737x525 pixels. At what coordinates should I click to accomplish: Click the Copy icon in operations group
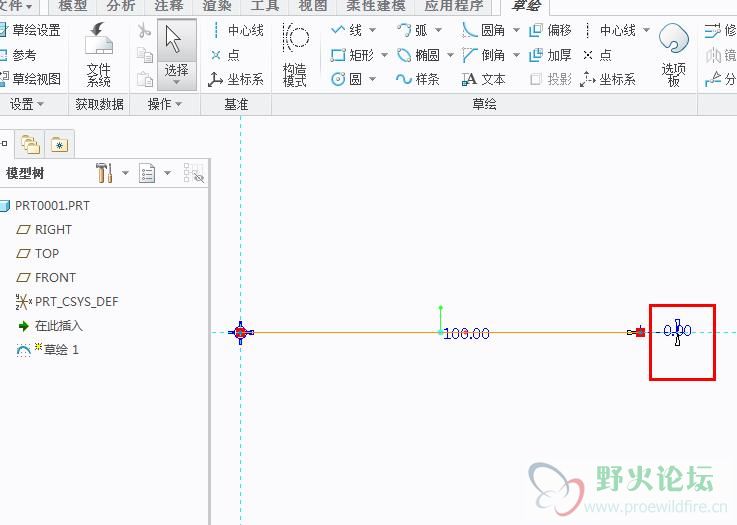click(x=145, y=55)
